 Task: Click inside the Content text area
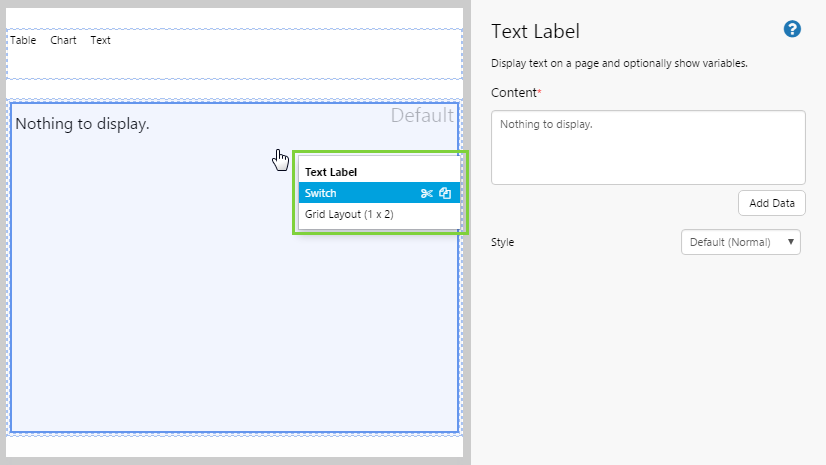click(648, 148)
